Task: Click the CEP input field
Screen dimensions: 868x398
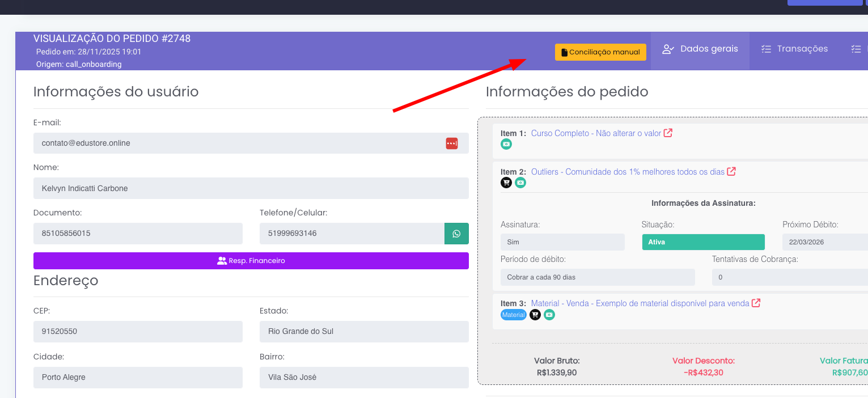Action: point(138,331)
